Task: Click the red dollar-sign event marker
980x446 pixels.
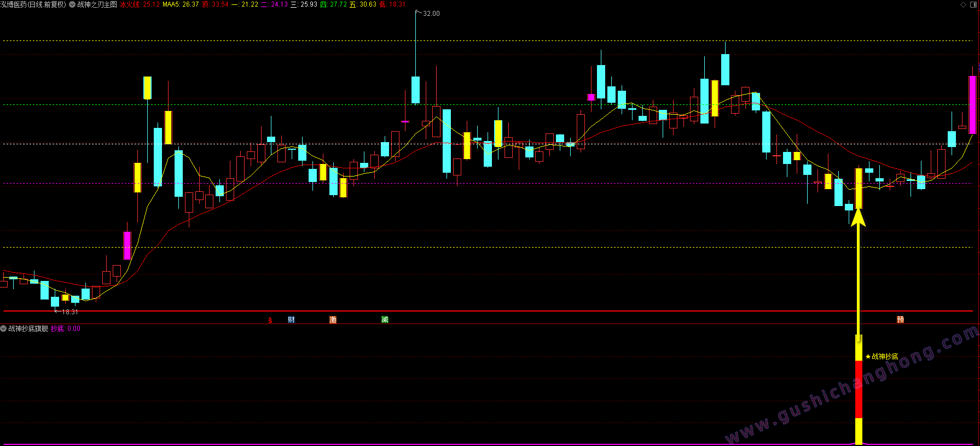Action: coord(270,320)
